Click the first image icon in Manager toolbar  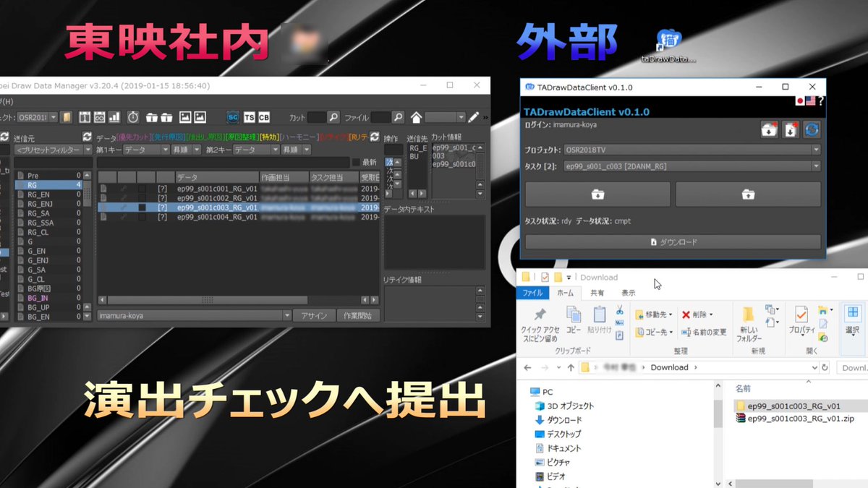click(185, 117)
